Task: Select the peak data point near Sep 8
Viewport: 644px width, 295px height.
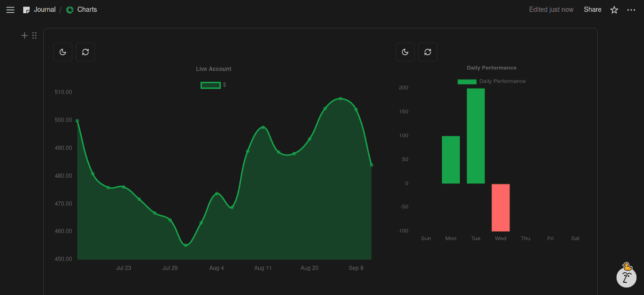Action: click(x=340, y=98)
